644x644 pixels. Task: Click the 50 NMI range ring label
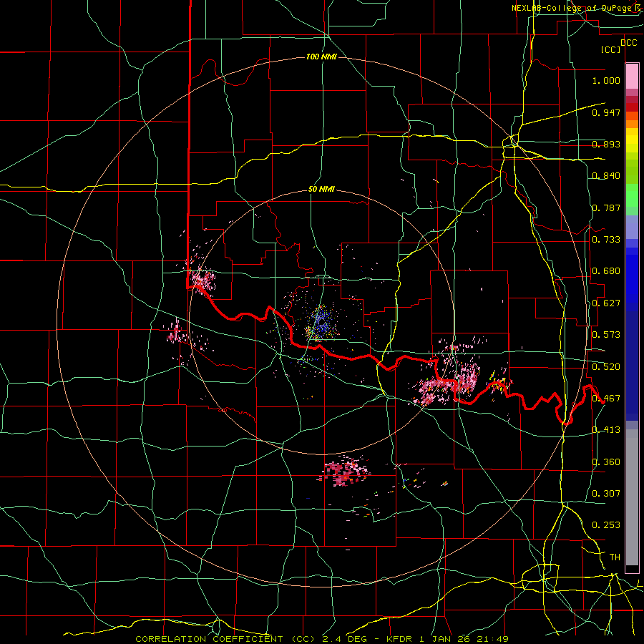pos(321,190)
